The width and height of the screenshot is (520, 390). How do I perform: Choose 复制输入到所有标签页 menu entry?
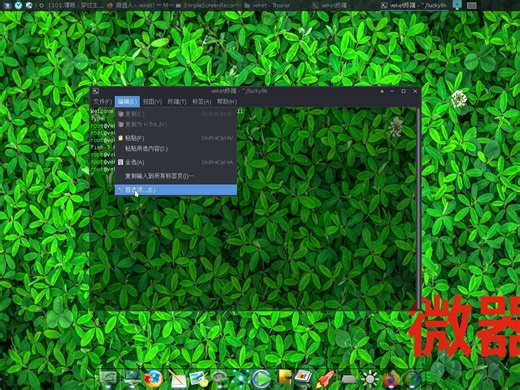pos(176,176)
